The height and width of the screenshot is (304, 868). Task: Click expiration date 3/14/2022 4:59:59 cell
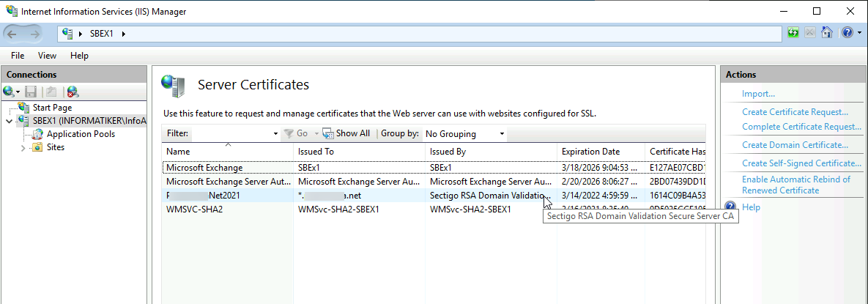(x=600, y=196)
